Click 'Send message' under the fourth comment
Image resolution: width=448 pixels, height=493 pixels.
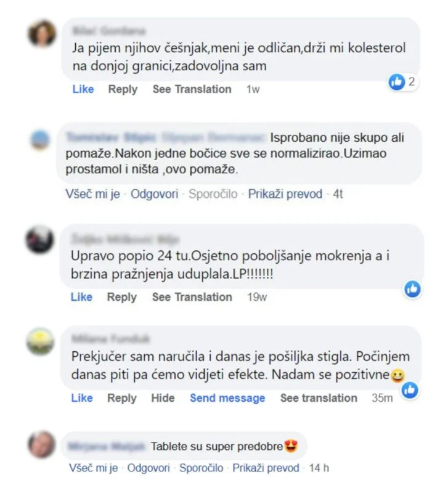point(227,398)
